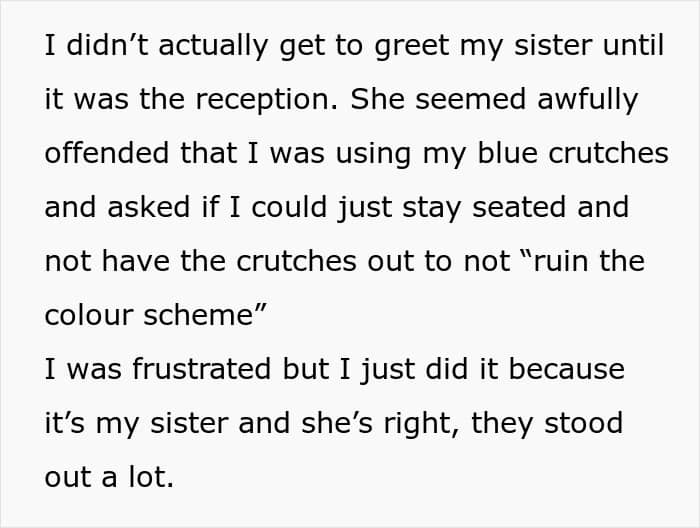Click the word "actually" in first line

click(213, 45)
